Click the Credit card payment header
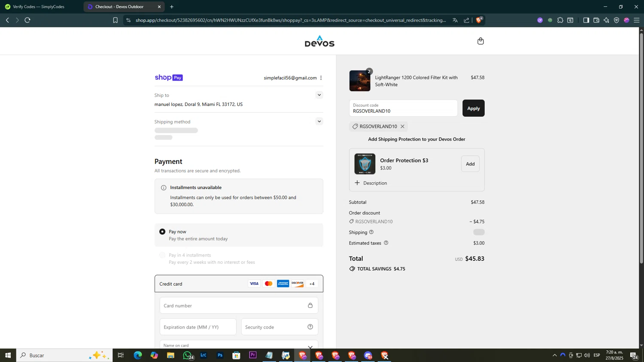This screenshot has width=644, height=362. coord(239,284)
